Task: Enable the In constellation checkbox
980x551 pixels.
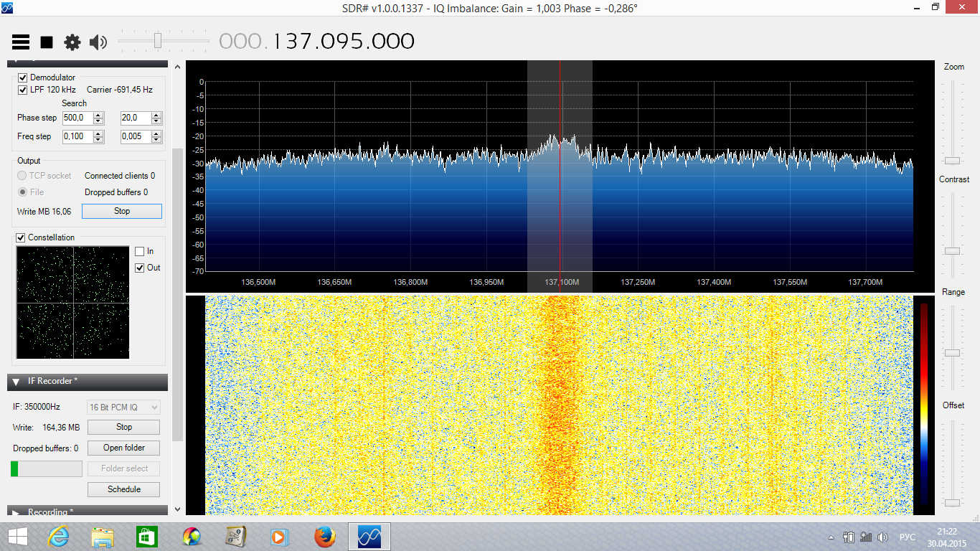Action: coord(140,251)
